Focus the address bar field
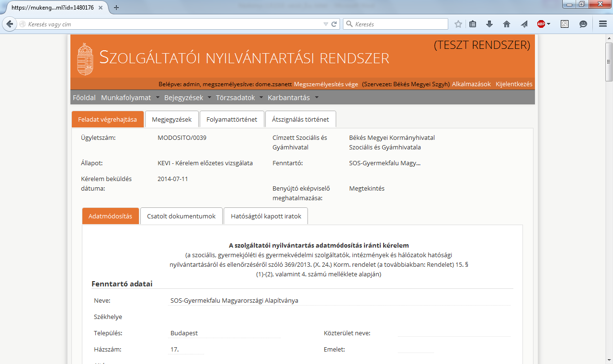 (x=178, y=24)
